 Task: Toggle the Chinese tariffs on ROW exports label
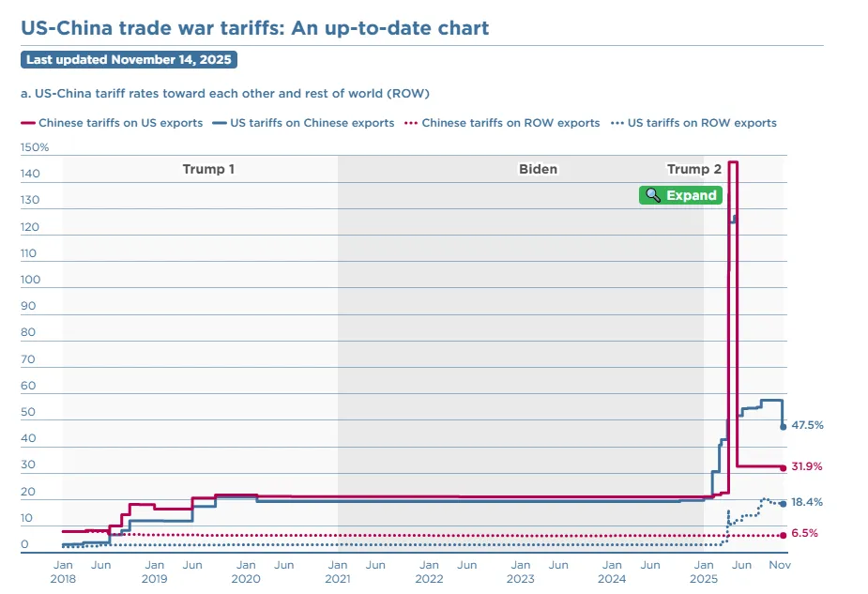coord(510,123)
